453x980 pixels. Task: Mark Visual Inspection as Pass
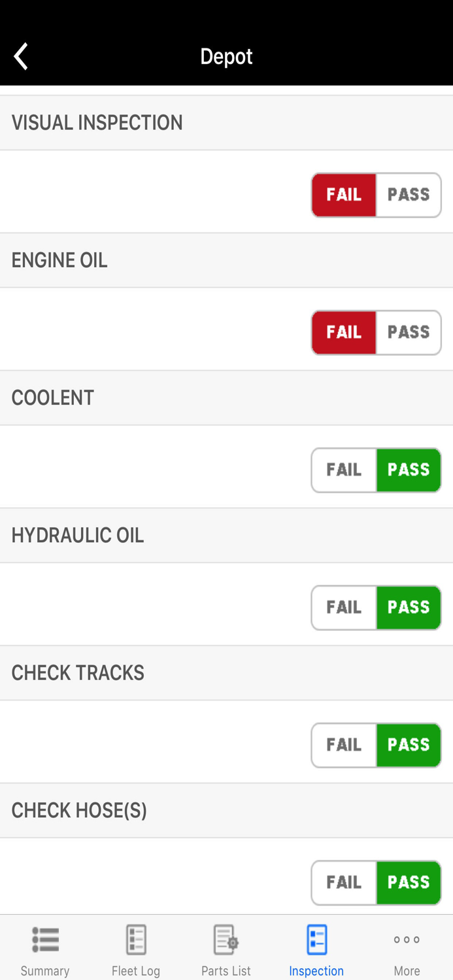[x=409, y=195]
